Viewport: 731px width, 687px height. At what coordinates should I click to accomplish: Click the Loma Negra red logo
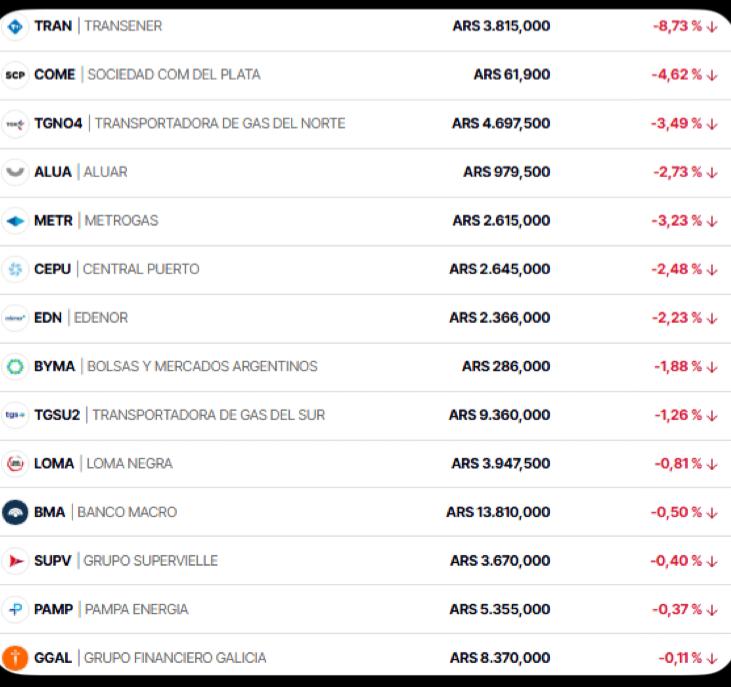(15, 464)
